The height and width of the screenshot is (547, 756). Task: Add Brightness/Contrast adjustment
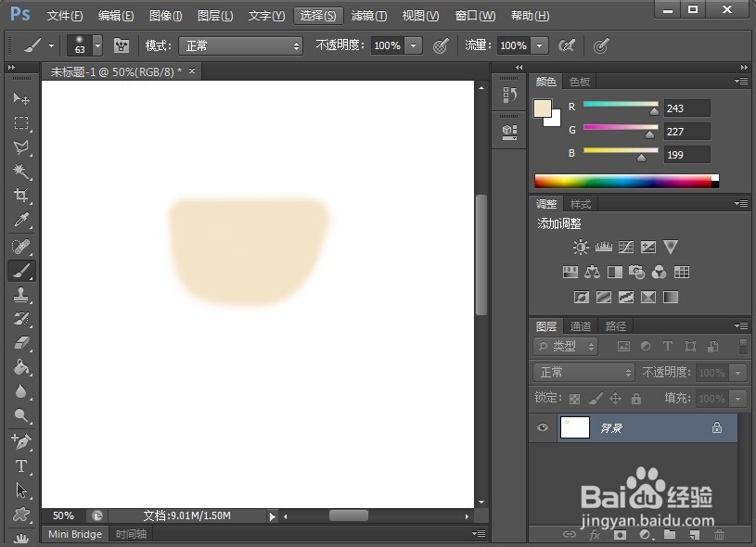coord(581,248)
